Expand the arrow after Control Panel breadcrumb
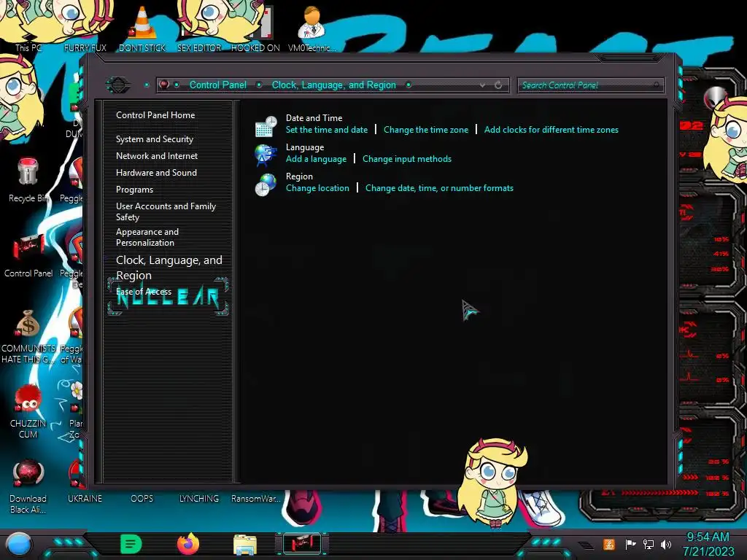The image size is (747, 560). tap(259, 85)
